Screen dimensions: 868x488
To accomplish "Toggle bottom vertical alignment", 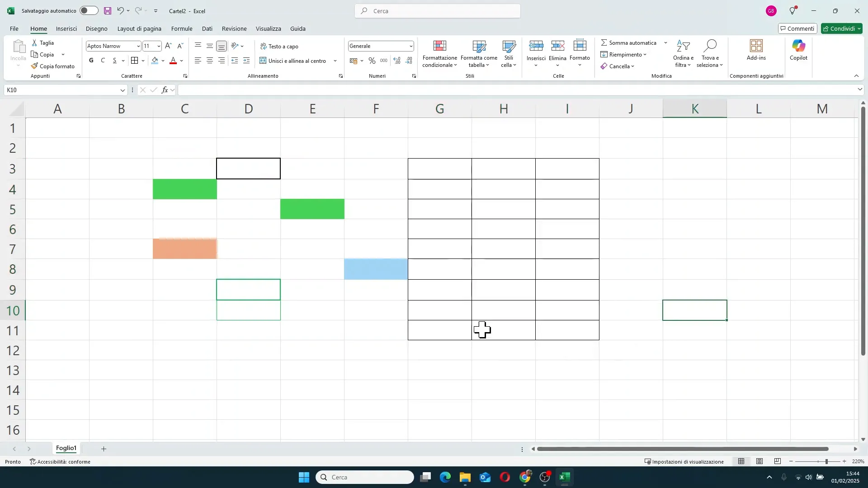I will [222, 46].
